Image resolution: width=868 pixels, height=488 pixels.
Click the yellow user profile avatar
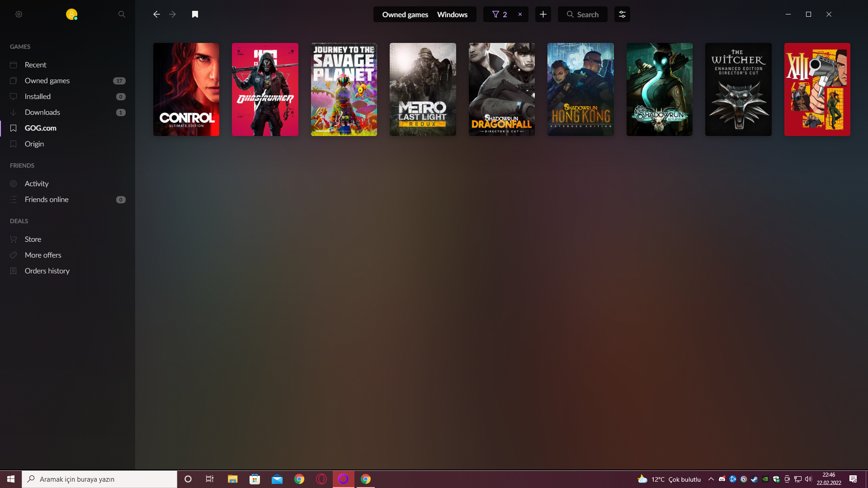pos(71,14)
